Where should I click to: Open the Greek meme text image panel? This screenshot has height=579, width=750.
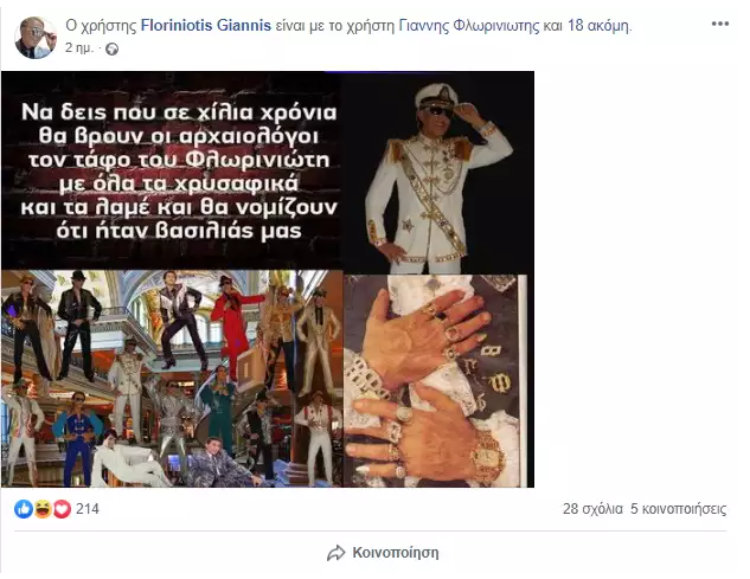(172, 170)
